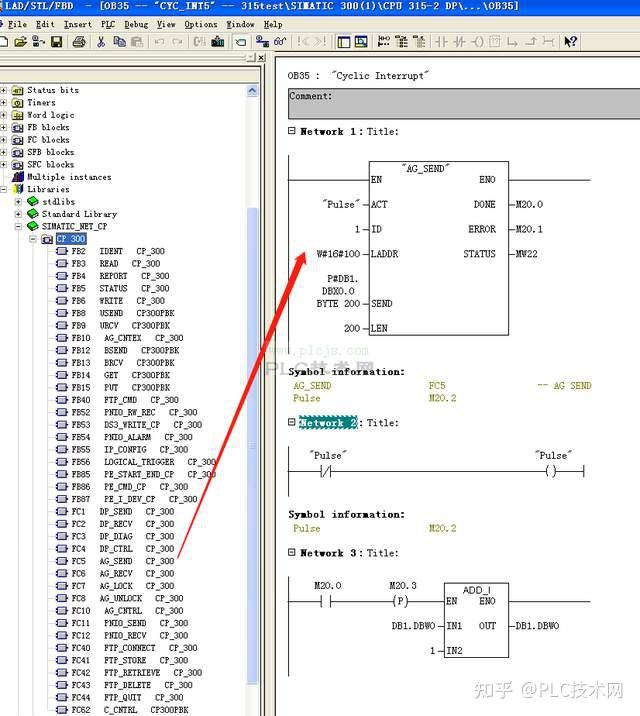Expand the Standard Library node
640x716 pixels.
(x=18, y=214)
